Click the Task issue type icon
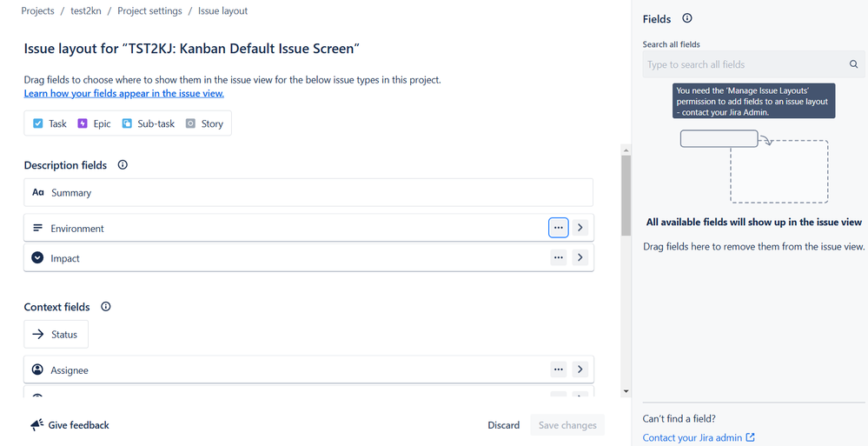The height and width of the screenshot is (446, 868). pyautogui.click(x=37, y=123)
